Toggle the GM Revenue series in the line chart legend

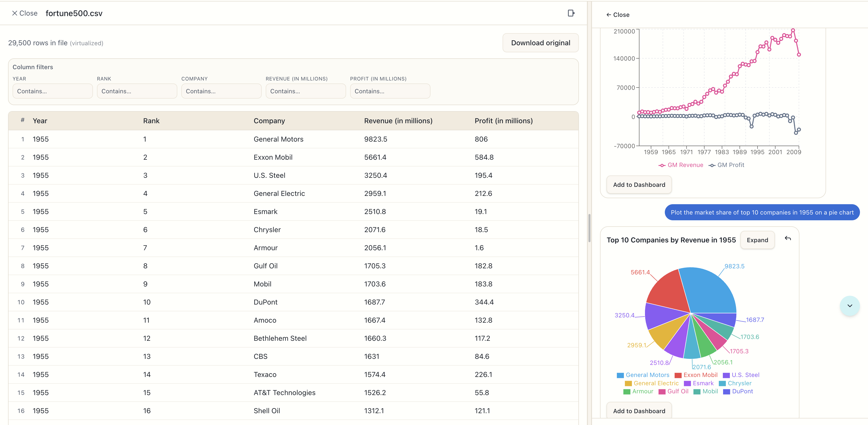coord(681,165)
